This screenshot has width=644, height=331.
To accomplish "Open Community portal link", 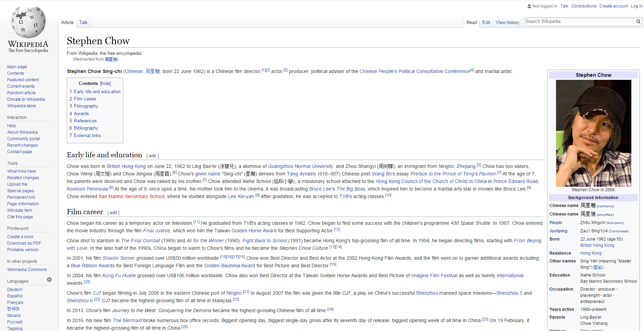I will (x=24, y=139).
